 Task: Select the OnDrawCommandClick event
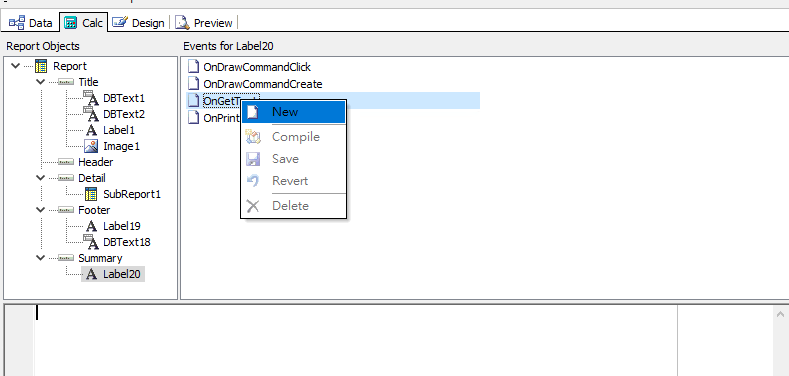click(257, 66)
